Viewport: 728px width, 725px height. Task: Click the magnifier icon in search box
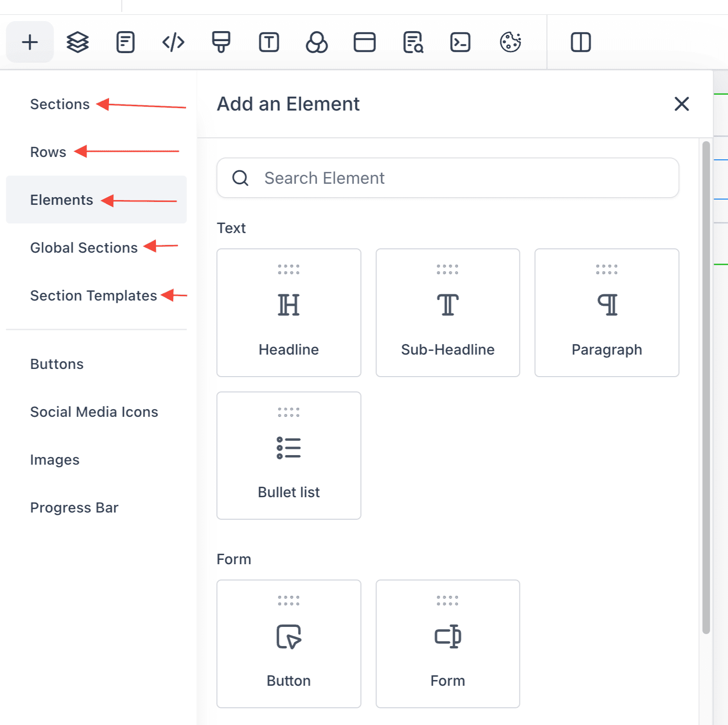click(x=240, y=178)
